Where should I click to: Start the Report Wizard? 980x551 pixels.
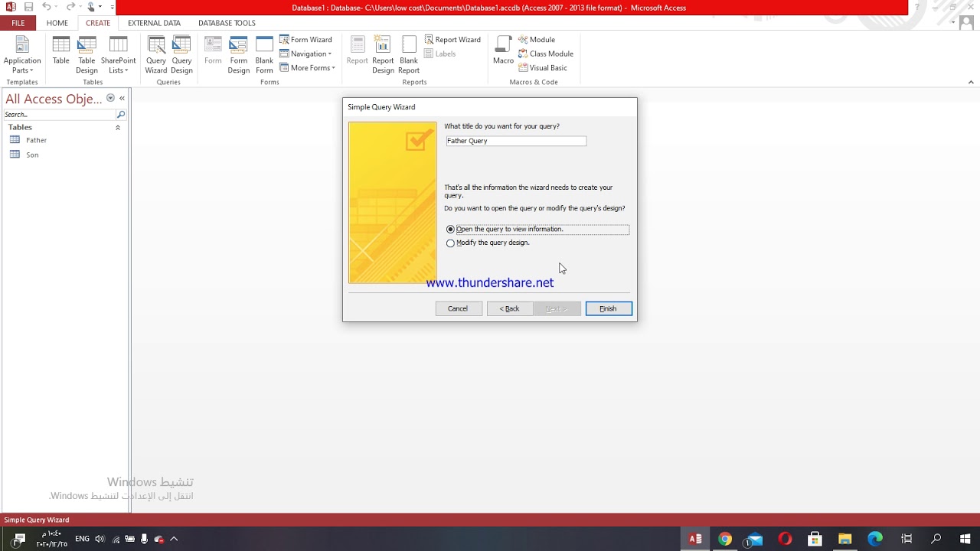click(452, 40)
